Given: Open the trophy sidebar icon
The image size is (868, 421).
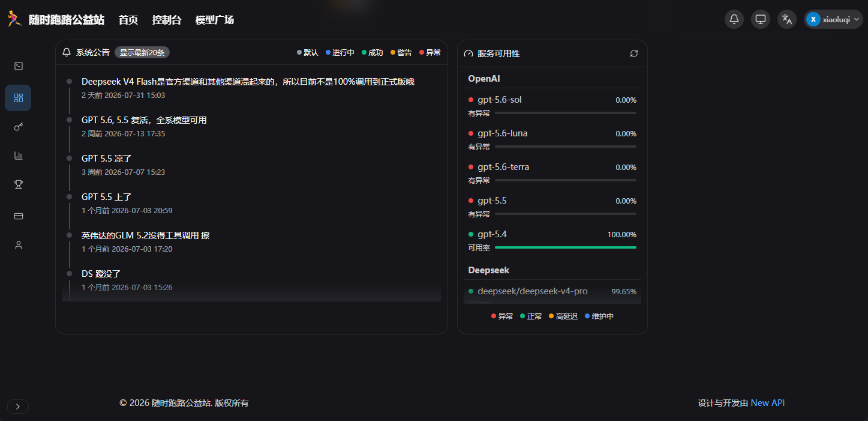Looking at the screenshot, I should (19, 184).
